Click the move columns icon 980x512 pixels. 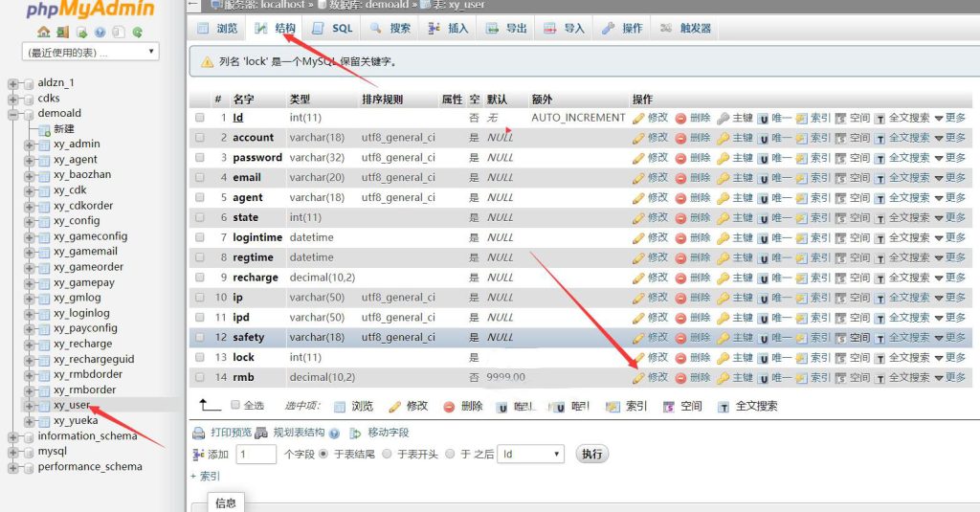(356, 434)
